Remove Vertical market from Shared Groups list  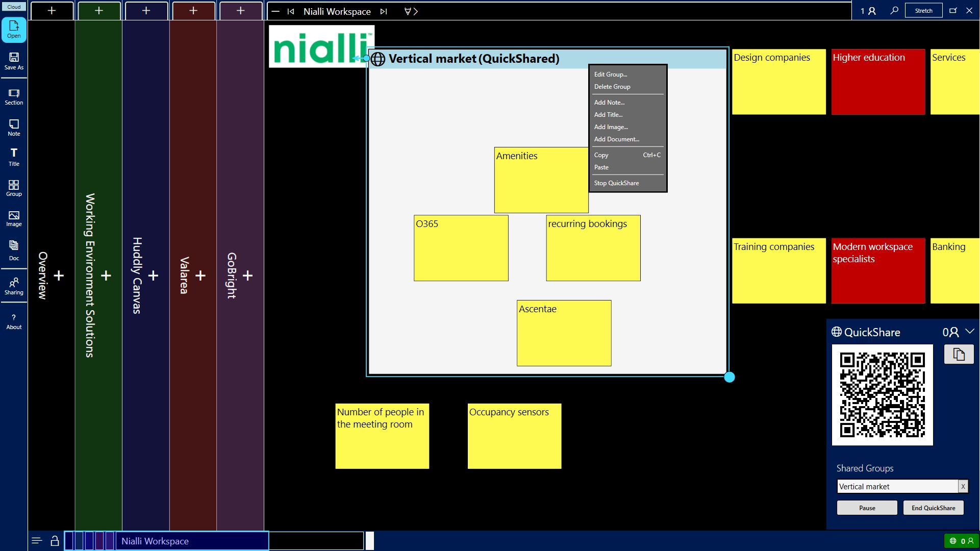tap(963, 486)
